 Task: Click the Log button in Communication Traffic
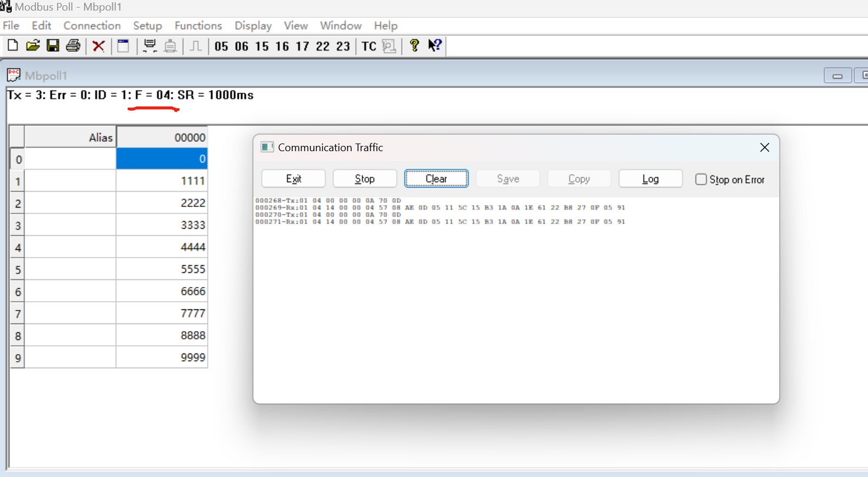[650, 179]
